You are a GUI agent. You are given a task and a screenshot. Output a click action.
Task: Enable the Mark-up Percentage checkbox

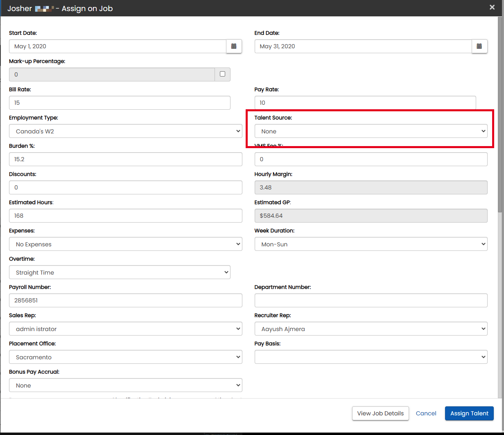222,74
